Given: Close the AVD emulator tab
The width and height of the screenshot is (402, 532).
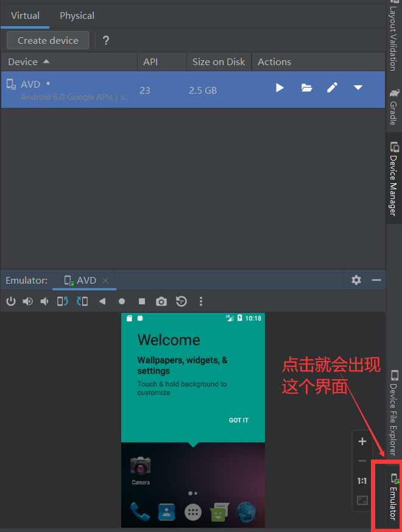Looking at the screenshot, I should tap(105, 280).
